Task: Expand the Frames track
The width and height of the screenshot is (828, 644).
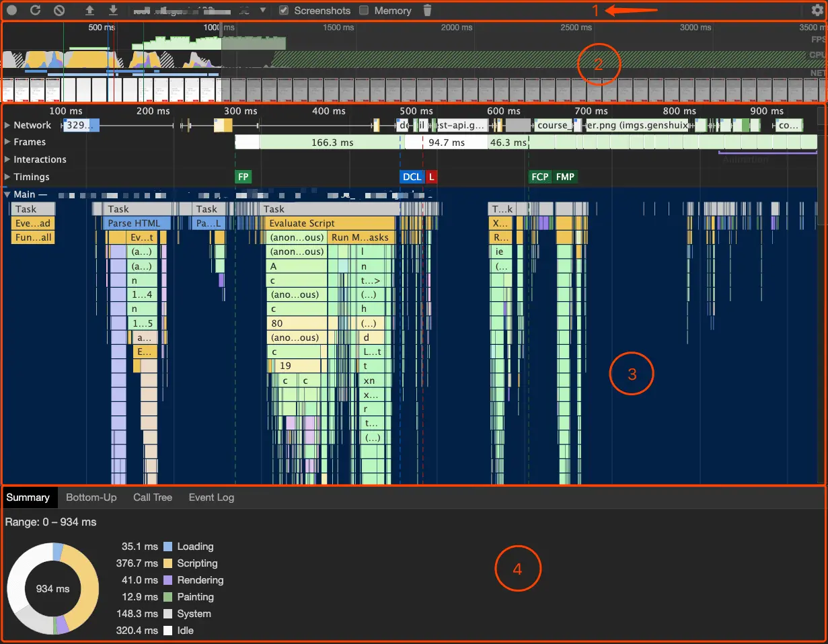Action: pyautogui.click(x=8, y=142)
